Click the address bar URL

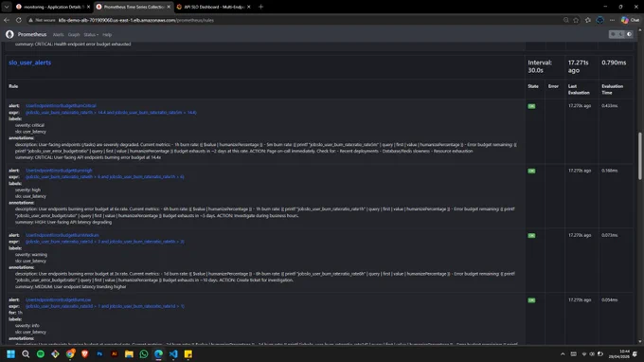(136, 20)
